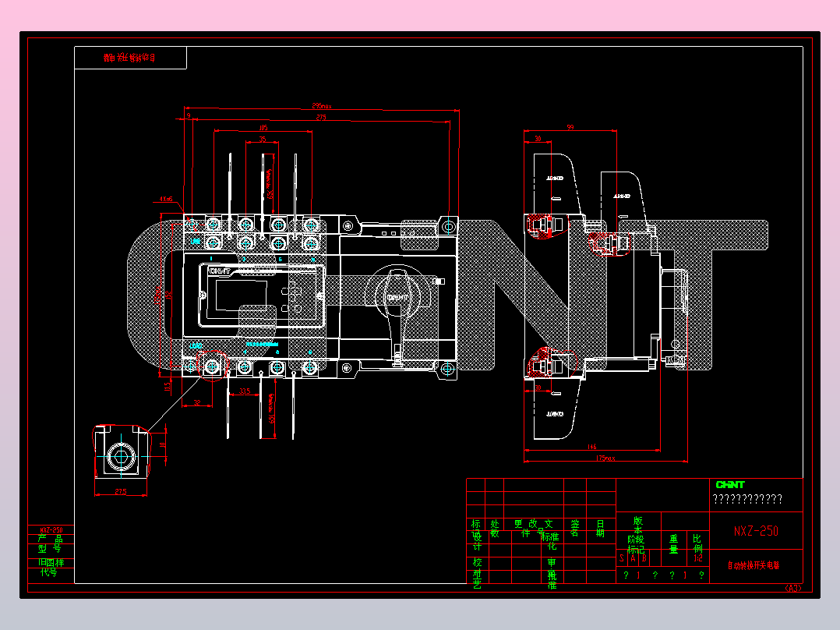This screenshot has height=630, width=840.
Task: Click the "A" stage cell
Action: (633, 558)
